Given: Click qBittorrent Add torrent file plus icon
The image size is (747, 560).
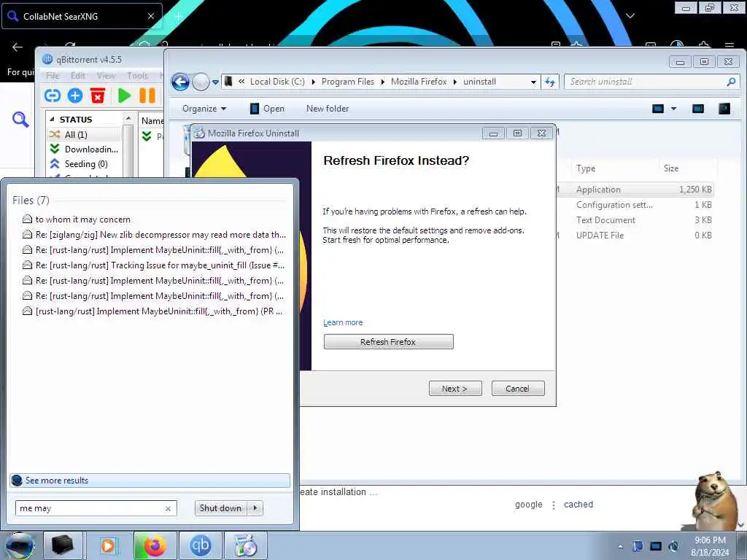Looking at the screenshot, I should pos(75,96).
